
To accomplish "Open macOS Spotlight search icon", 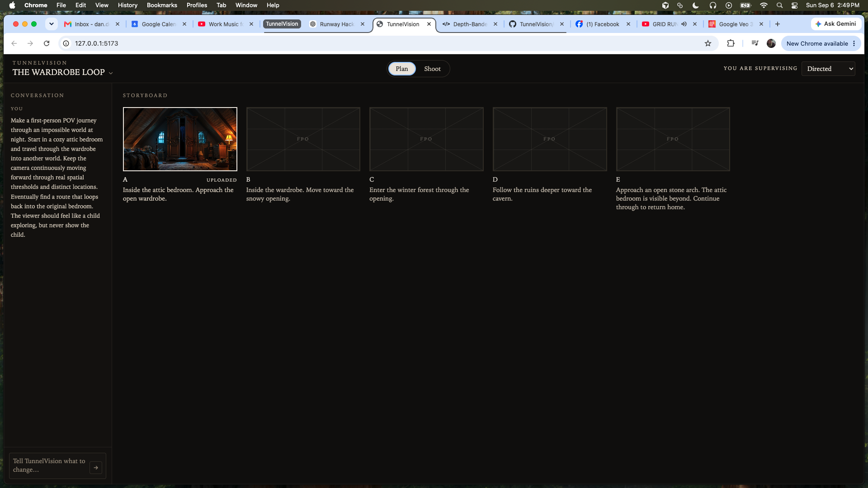I will click(779, 5).
